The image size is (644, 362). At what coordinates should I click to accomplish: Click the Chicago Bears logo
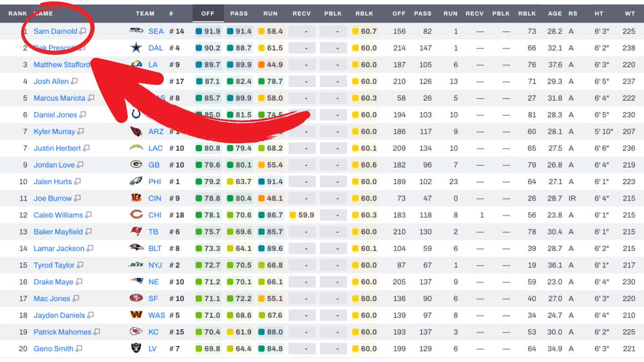click(136, 215)
